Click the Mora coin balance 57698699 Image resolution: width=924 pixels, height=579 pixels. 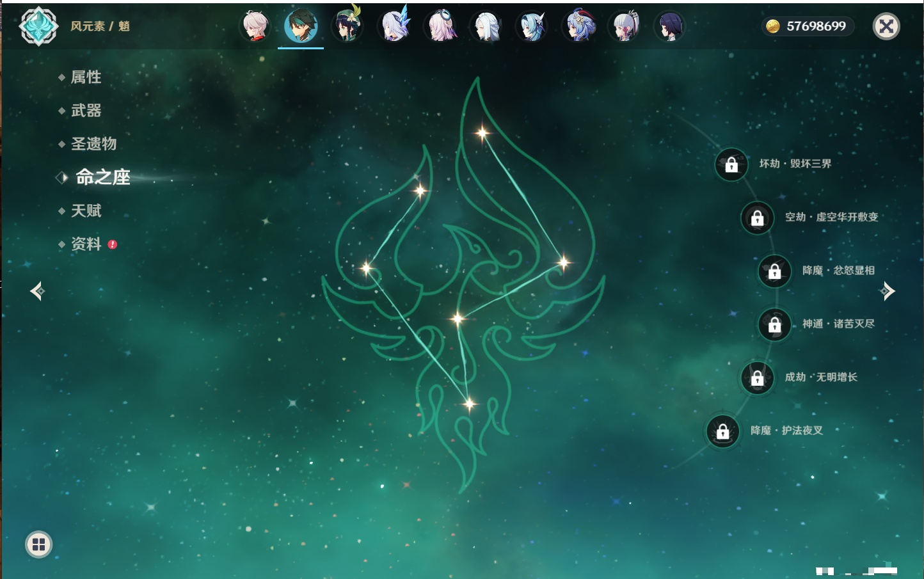coord(808,26)
